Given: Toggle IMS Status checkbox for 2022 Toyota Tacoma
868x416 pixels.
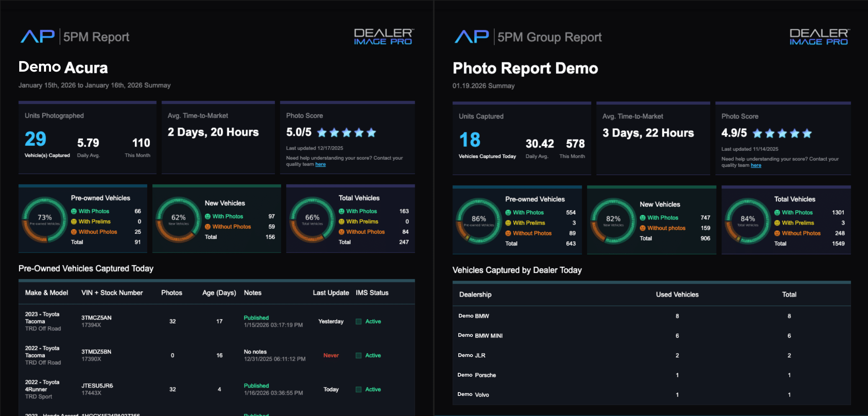Looking at the screenshot, I should click(359, 356).
